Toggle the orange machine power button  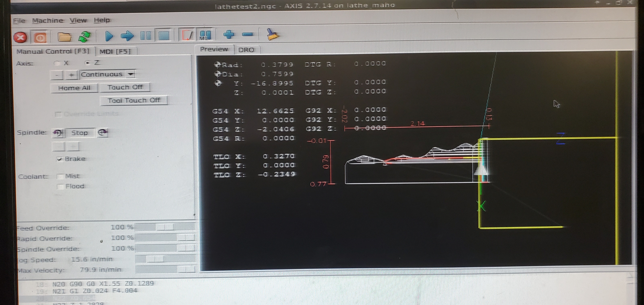(40, 37)
